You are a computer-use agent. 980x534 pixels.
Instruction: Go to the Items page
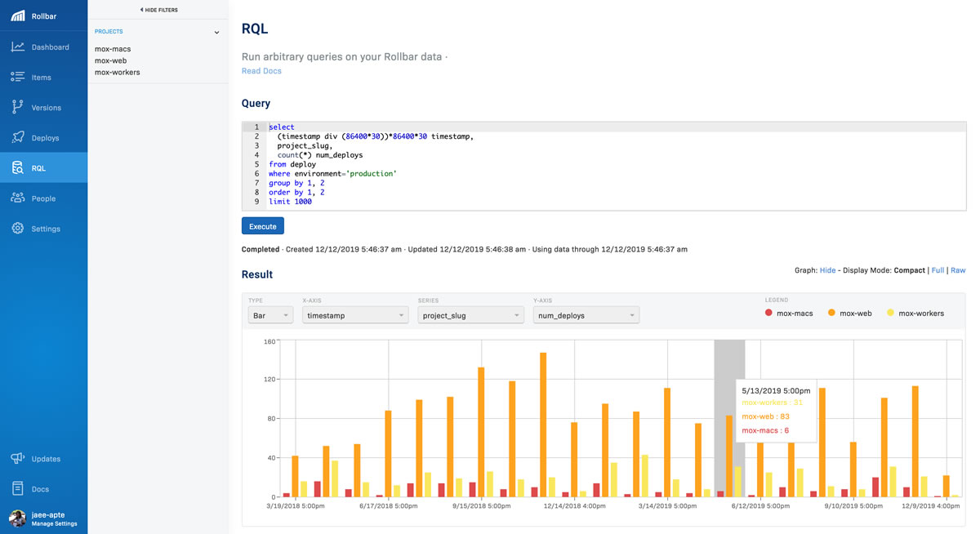[42, 78]
